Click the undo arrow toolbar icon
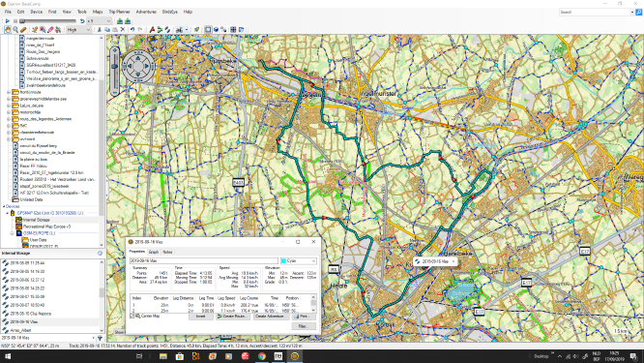Viewport: 644px width, 363px height. coord(132,30)
